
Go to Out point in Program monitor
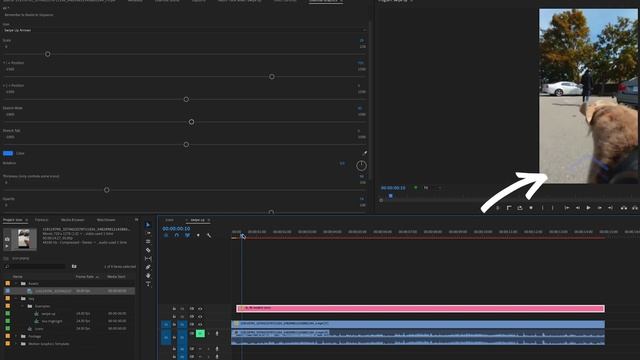tap(610, 208)
